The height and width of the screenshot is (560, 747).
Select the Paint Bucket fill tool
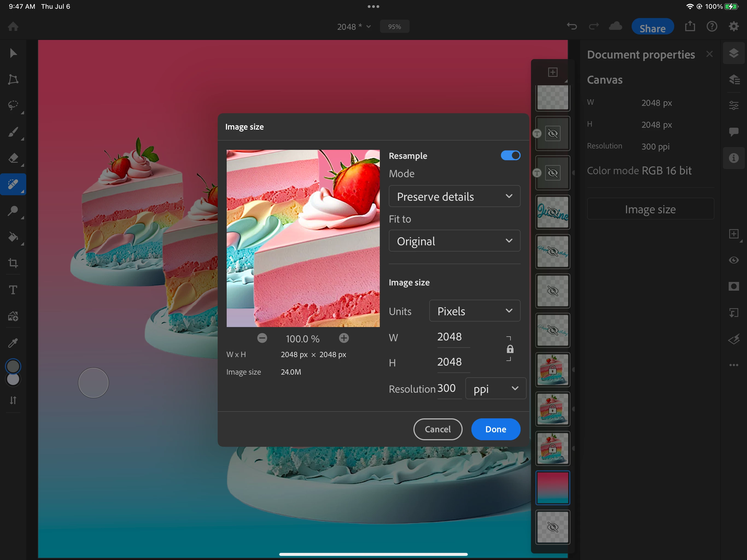(x=13, y=237)
